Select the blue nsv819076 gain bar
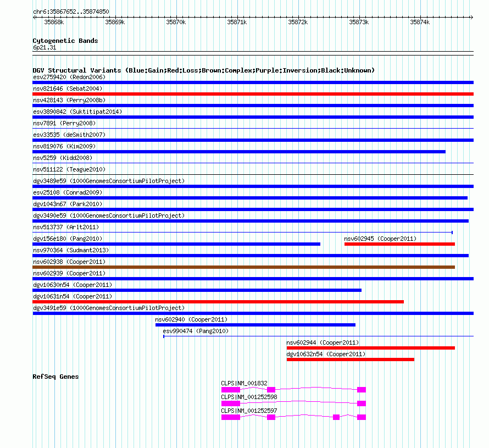Image resolution: width=489 pixels, height=448 pixels. point(239,152)
